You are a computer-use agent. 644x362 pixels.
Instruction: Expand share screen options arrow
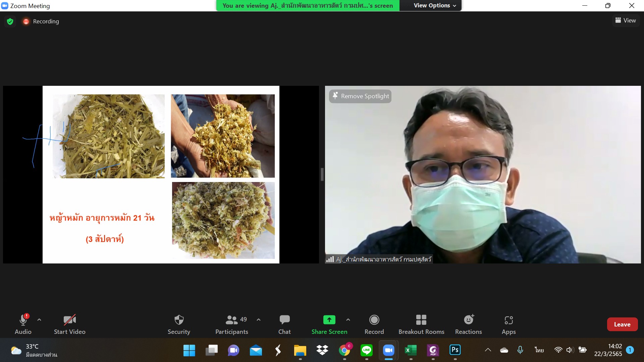[348, 320]
